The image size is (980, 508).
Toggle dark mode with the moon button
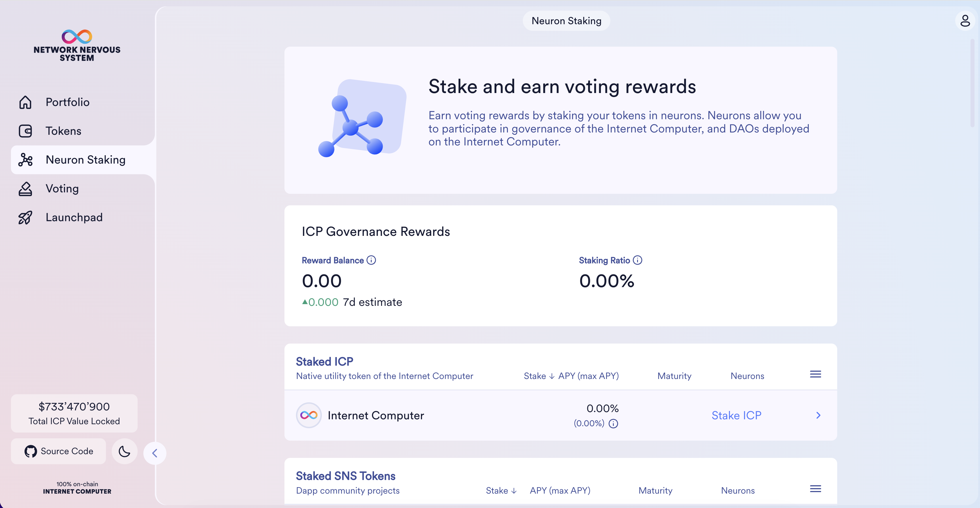point(124,451)
